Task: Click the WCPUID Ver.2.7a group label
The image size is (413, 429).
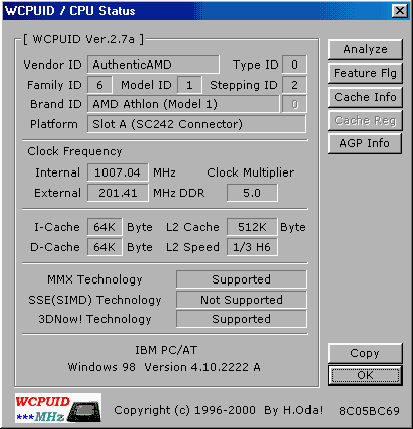Action: (83, 39)
